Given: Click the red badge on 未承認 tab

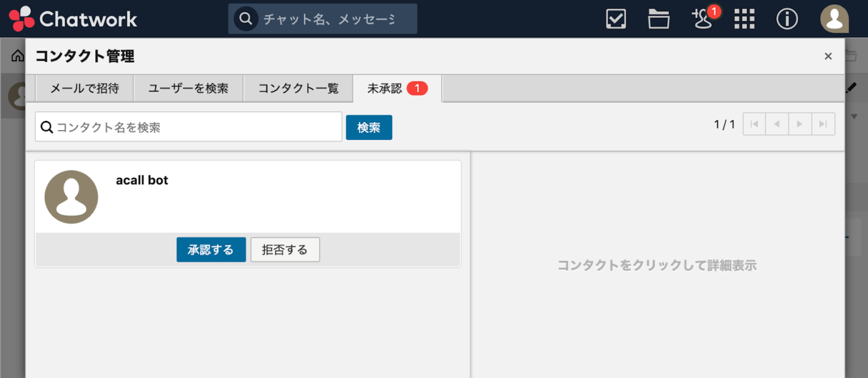Looking at the screenshot, I should [x=417, y=89].
